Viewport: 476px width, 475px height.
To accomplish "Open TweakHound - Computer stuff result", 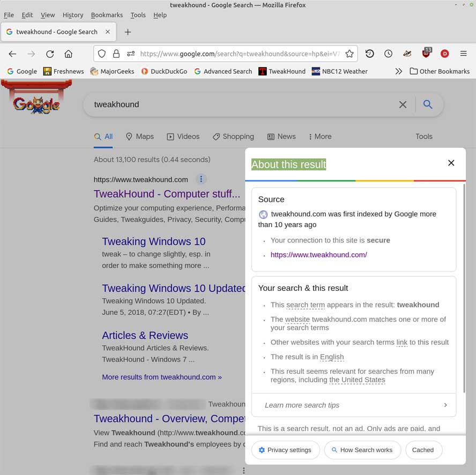I will point(167,194).
